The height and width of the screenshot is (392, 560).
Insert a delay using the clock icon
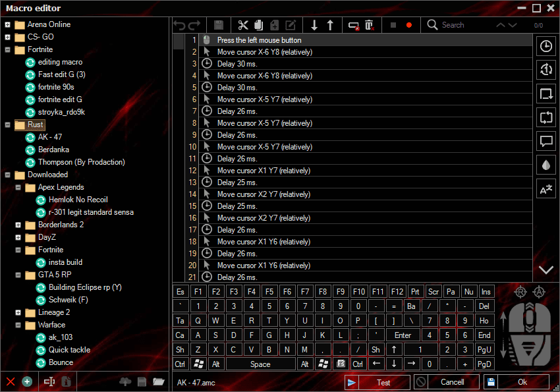[546, 46]
